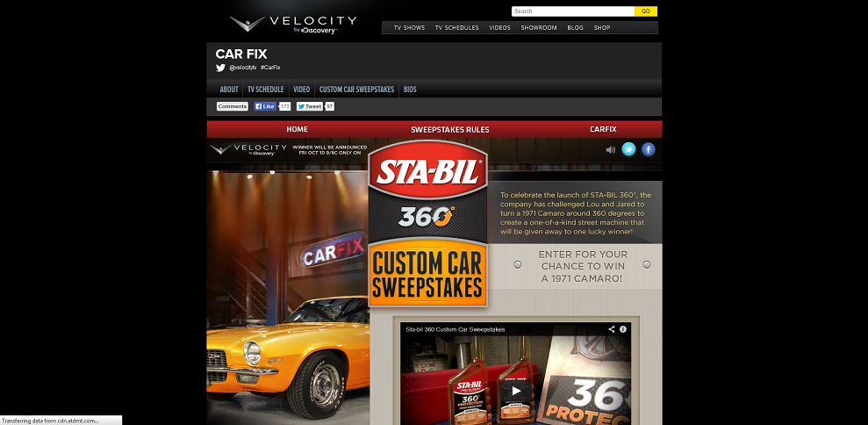Click the CarFix neon sign in the photo
This screenshot has height=425, width=868.
tap(334, 250)
